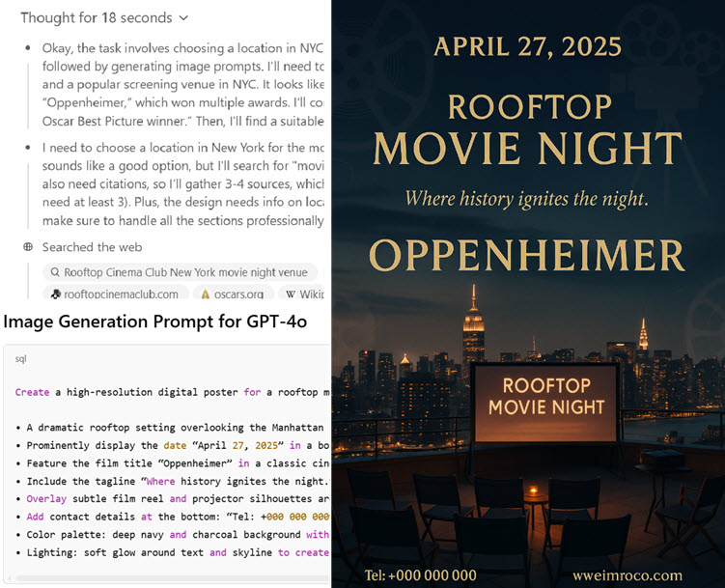Click the large "MOVIE NIGHT" poster title

[527, 149]
